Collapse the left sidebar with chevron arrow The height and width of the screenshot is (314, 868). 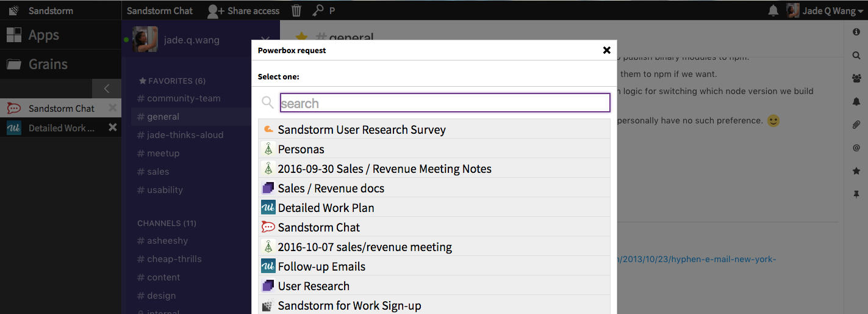(107, 89)
